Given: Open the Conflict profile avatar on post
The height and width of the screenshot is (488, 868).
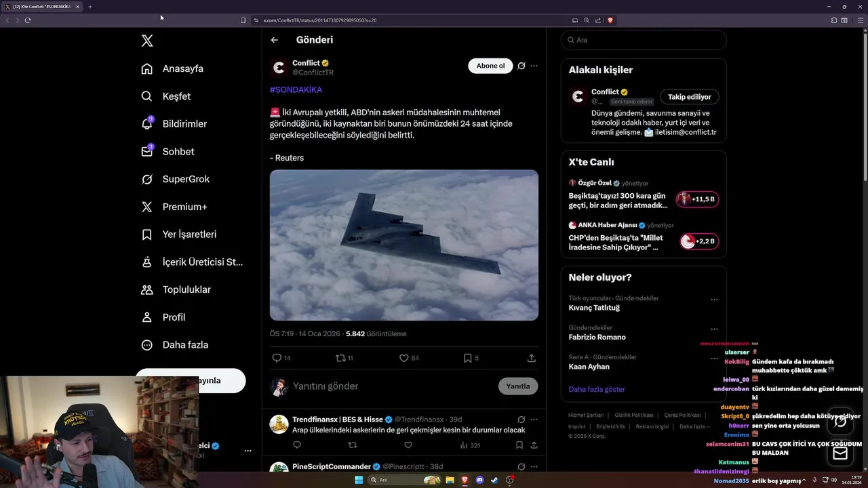Looking at the screenshot, I should (279, 68).
